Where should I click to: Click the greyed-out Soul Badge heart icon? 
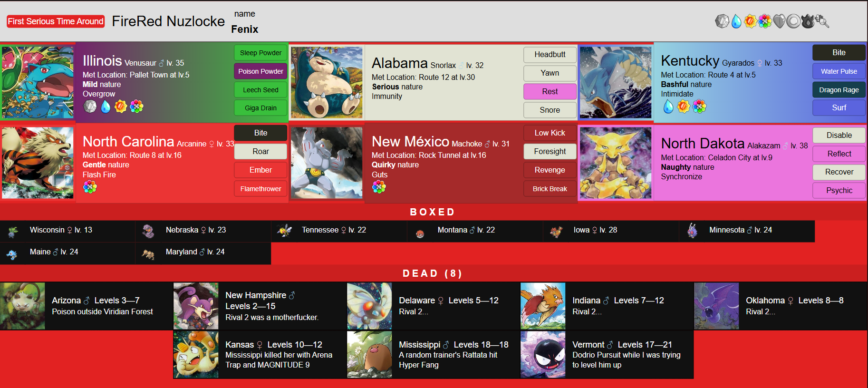coord(779,21)
